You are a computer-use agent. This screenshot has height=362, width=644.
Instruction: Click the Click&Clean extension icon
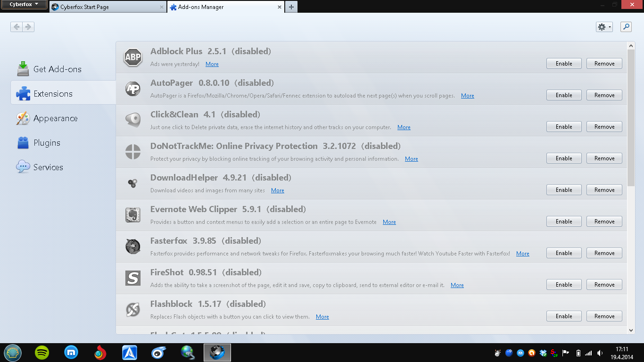pyautogui.click(x=132, y=120)
